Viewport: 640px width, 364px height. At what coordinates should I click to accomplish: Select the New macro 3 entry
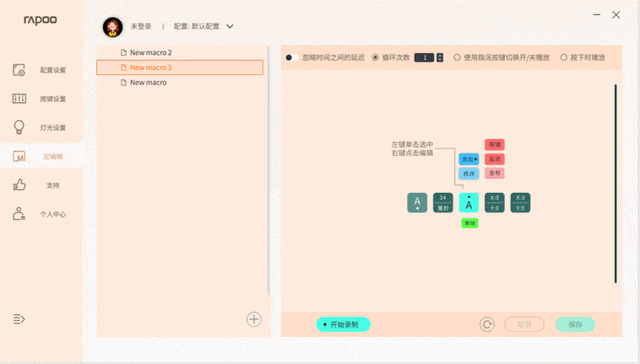pyautogui.click(x=180, y=67)
